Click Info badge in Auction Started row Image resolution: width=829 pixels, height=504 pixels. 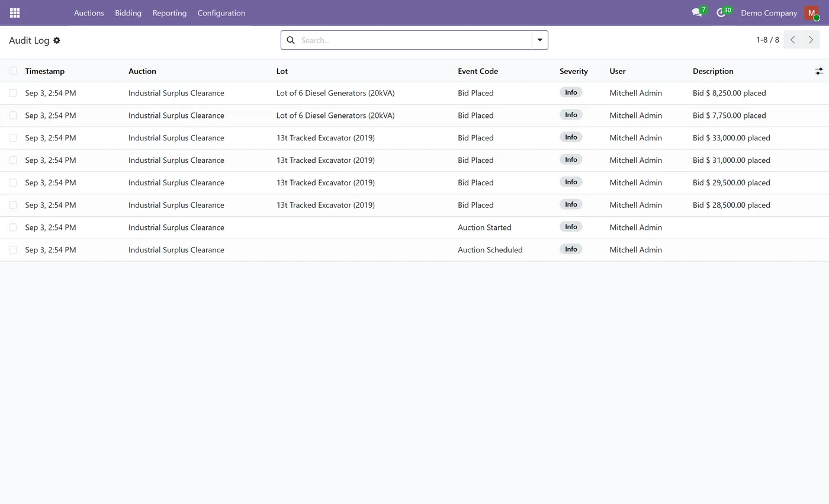(x=571, y=227)
